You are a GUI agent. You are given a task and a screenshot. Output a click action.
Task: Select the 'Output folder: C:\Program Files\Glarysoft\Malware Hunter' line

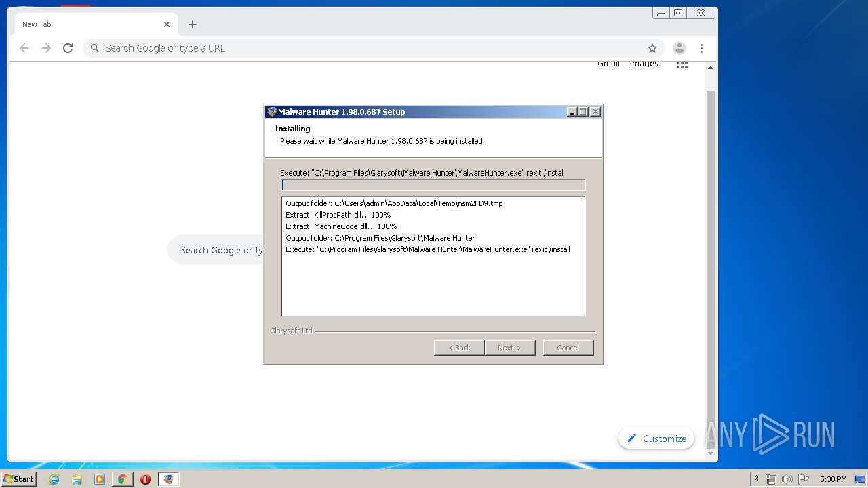[x=380, y=238]
